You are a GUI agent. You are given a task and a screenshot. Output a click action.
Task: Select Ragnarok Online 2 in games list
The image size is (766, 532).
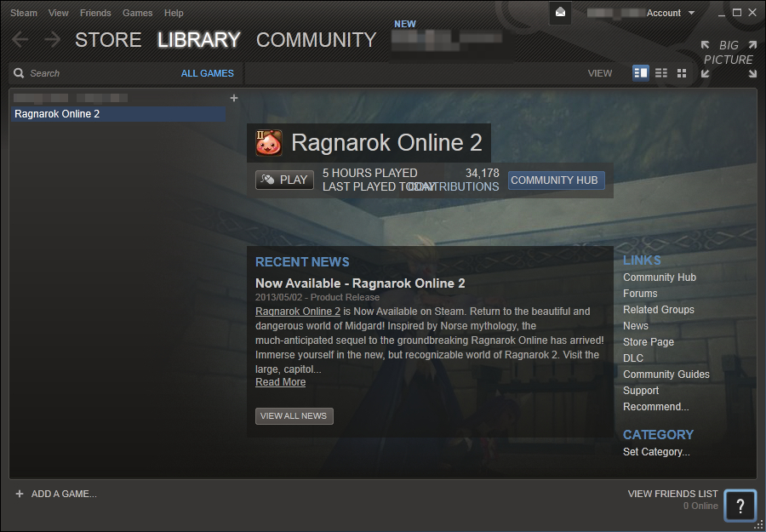[118, 114]
